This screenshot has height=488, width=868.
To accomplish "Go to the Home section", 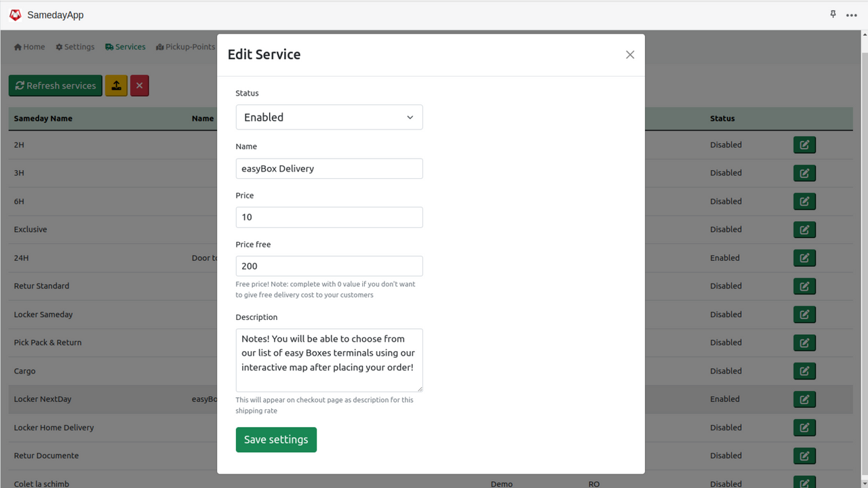I will [x=29, y=47].
